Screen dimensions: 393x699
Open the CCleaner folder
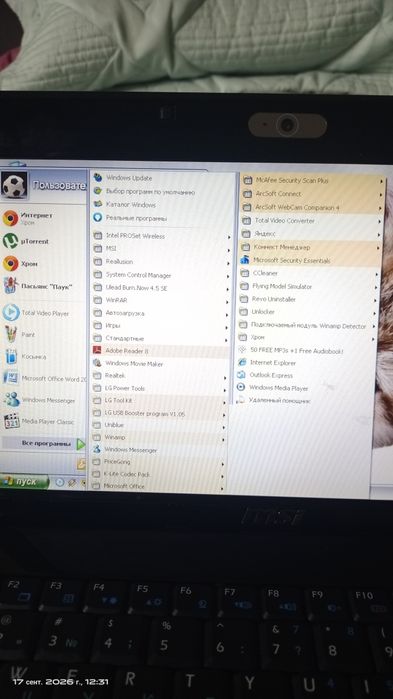tap(309, 273)
